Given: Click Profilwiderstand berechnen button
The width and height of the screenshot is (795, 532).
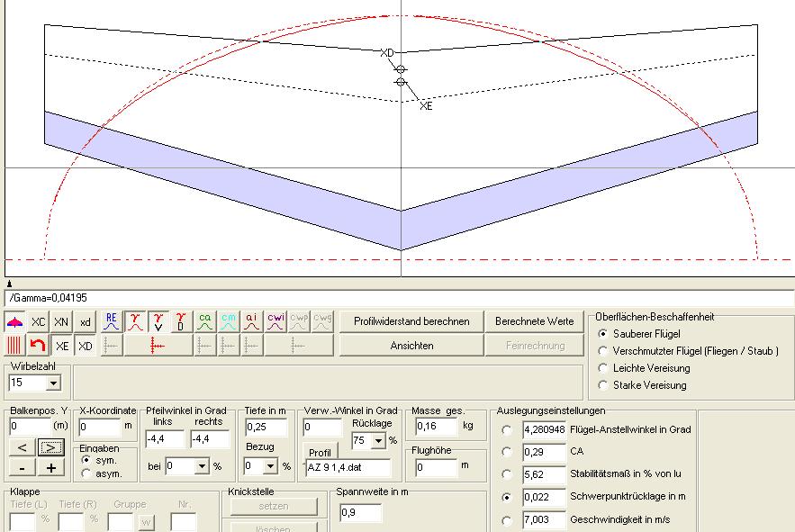Looking at the screenshot, I should (x=411, y=321).
